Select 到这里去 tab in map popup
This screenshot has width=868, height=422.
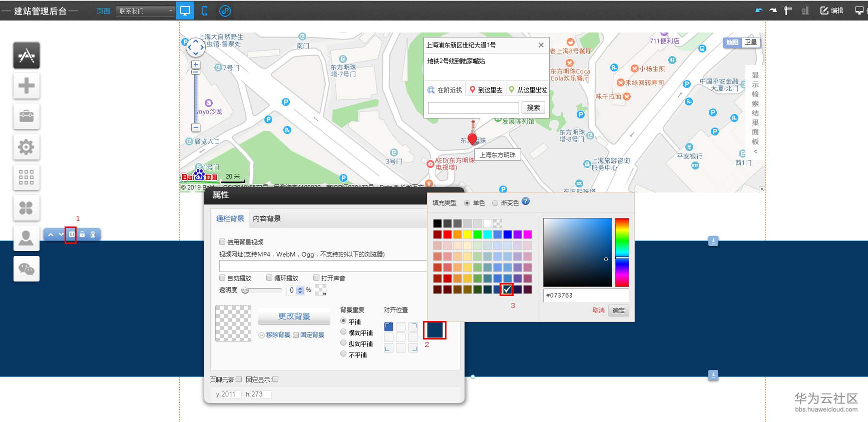[x=486, y=90]
